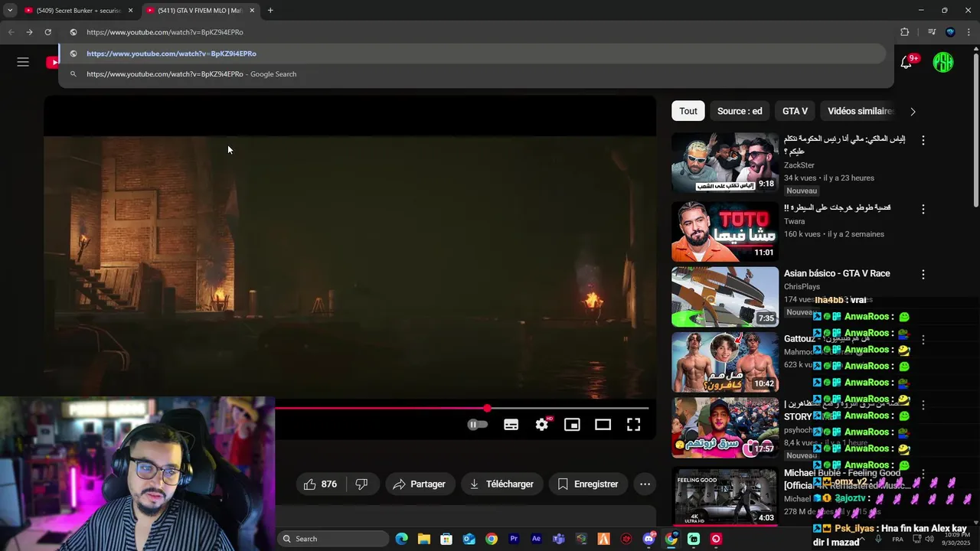Select the Vidéos similaires filter chip
980x551 pixels.
tap(859, 111)
